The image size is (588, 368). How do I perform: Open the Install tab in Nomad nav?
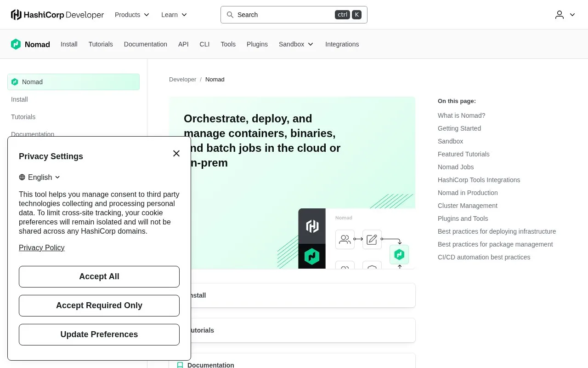(69, 44)
